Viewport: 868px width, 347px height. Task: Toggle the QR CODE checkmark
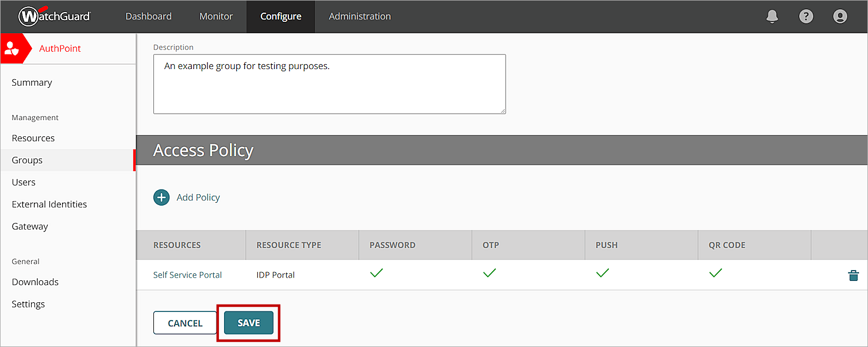point(715,273)
